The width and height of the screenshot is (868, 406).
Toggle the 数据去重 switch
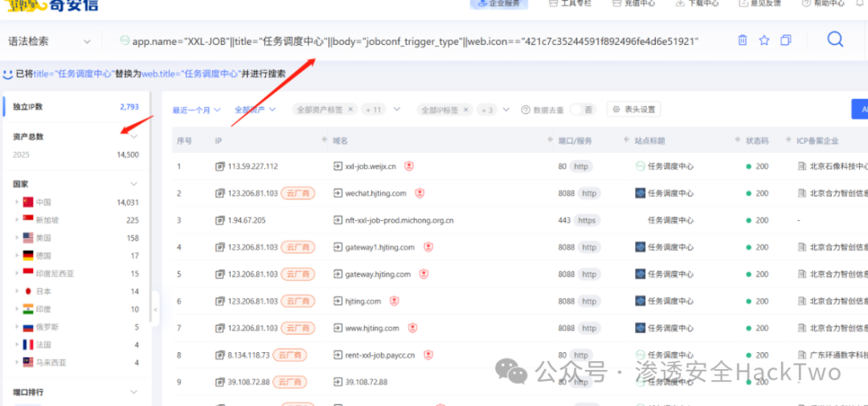pos(583,109)
